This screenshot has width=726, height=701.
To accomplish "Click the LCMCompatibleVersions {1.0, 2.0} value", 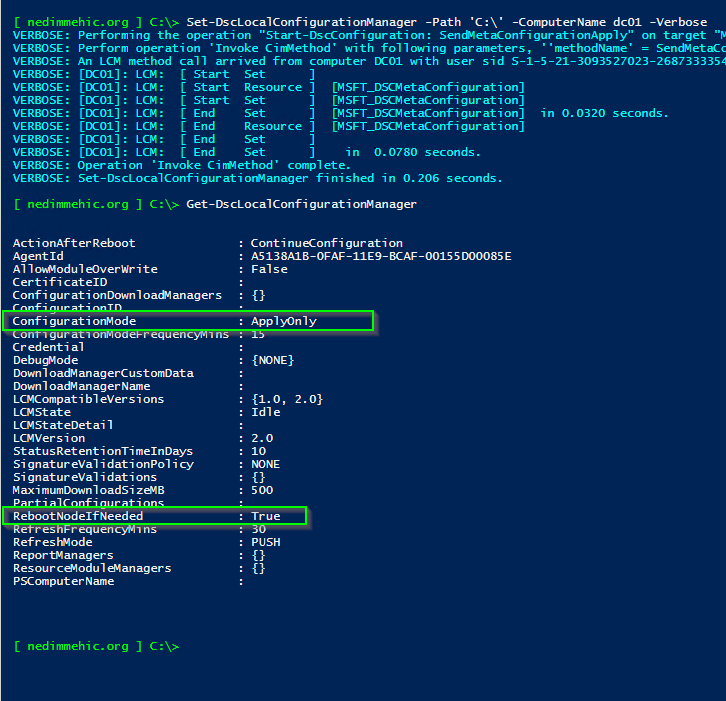I will 286,399.
